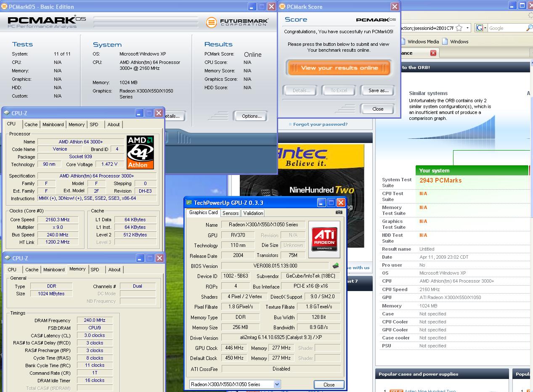Open the GPU-Z graphics card selection dropdown
This screenshot has height=392, width=533.
click(277, 384)
